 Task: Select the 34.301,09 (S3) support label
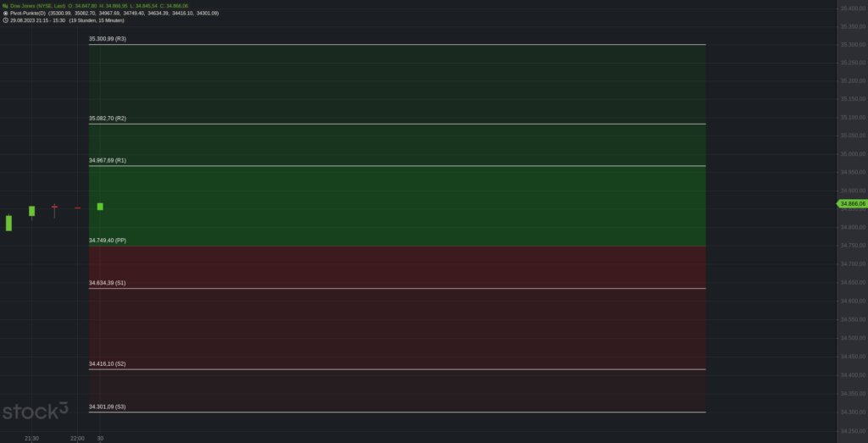108,407
